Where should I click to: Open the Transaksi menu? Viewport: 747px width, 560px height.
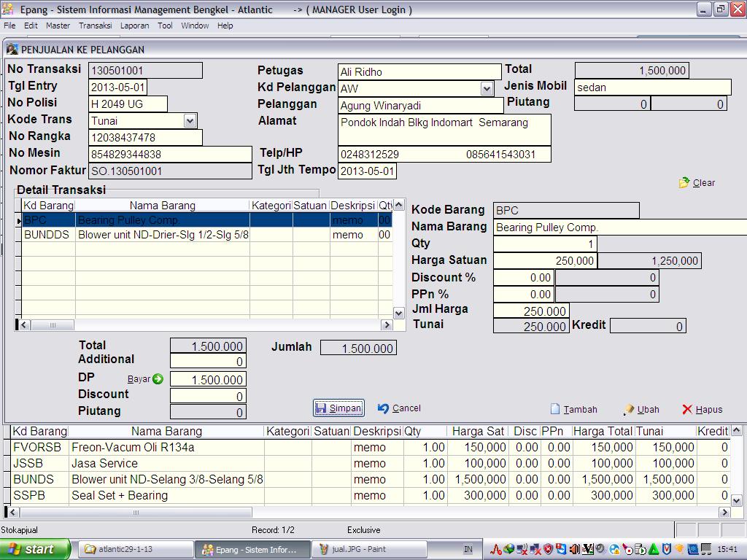pos(95,26)
